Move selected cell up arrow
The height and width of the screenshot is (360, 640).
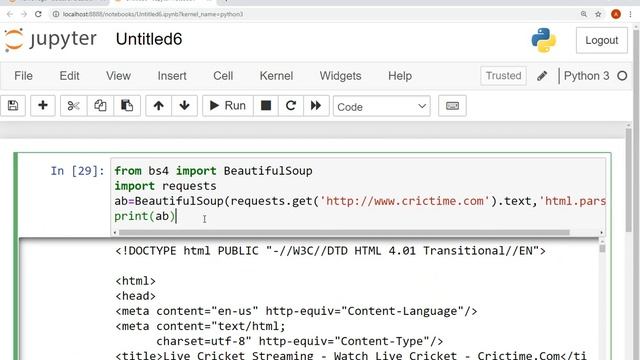pyautogui.click(x=159, y=106)
